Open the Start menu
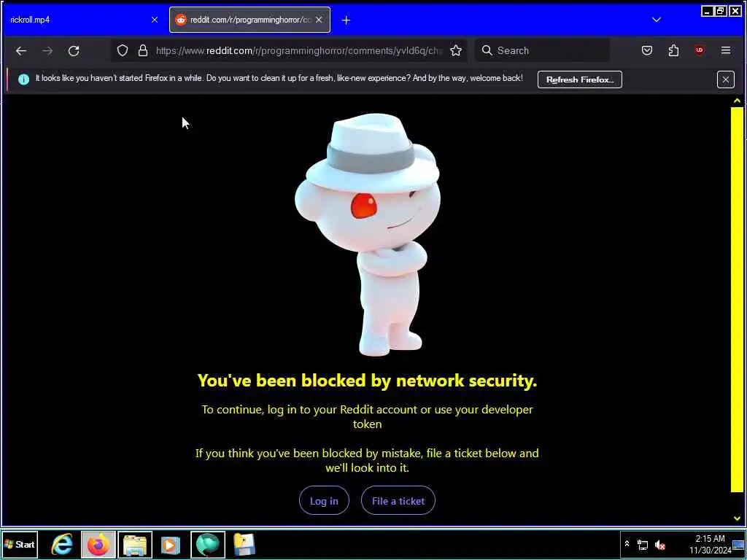 click(20, 544)
